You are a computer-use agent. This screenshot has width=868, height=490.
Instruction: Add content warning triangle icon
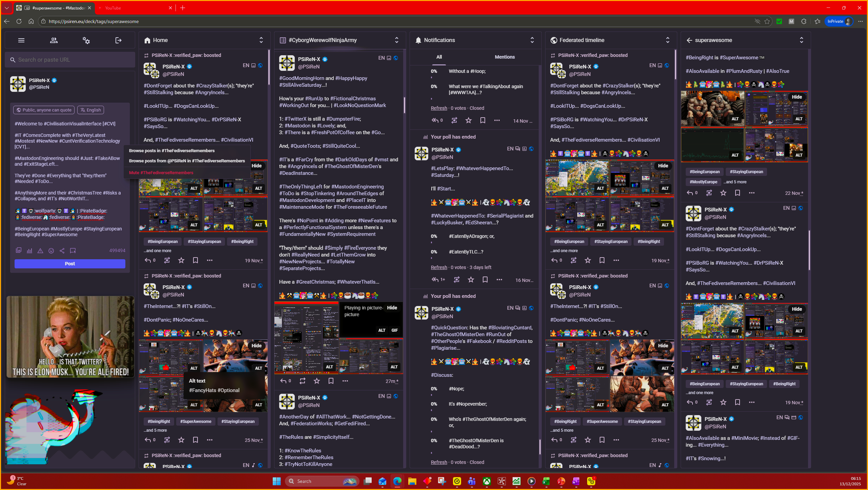pyautogui.click(x=40, y=251)
